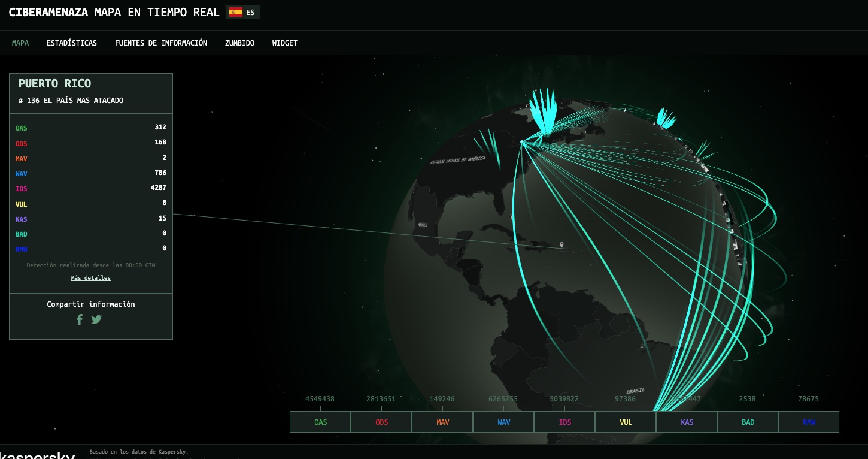868x459 pixels.
Task: Click the Puerto Rico location pin on globe
Action: [562, 245]
